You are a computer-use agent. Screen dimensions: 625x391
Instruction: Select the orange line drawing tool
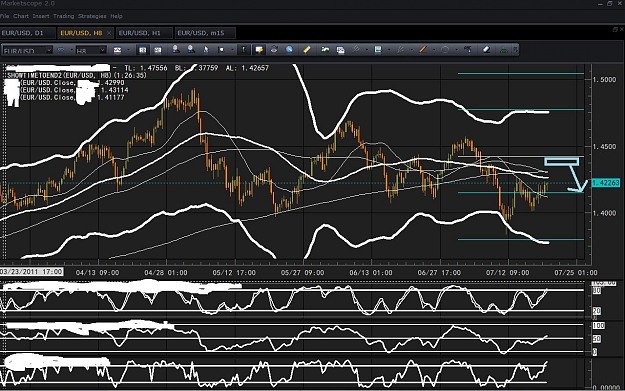423,49
